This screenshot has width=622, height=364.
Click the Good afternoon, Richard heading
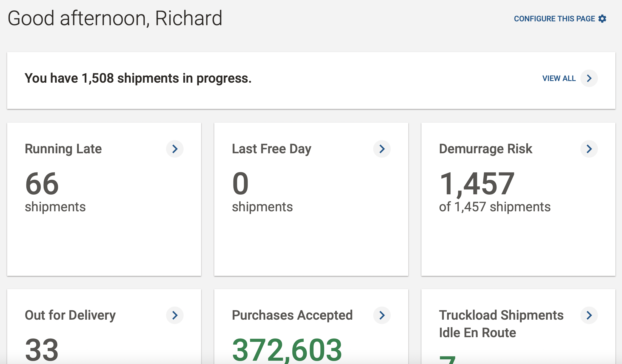click(115, 18)
